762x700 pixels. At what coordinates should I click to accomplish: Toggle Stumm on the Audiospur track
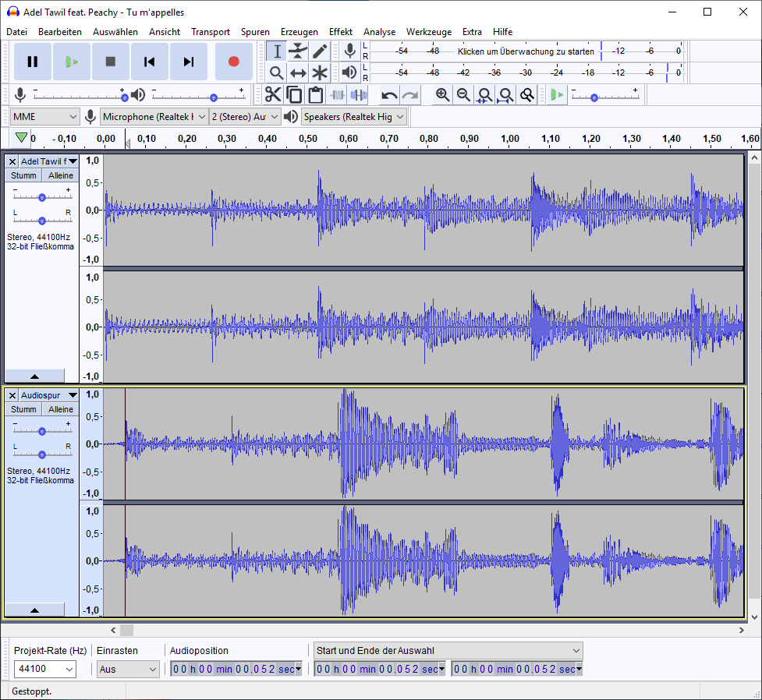[23, 409]
